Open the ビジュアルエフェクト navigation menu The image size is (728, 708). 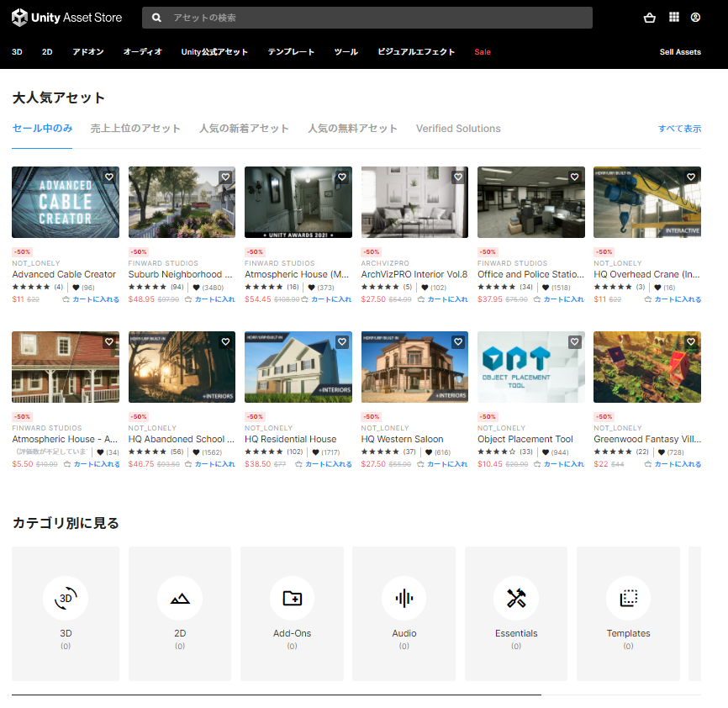[416, 52]
